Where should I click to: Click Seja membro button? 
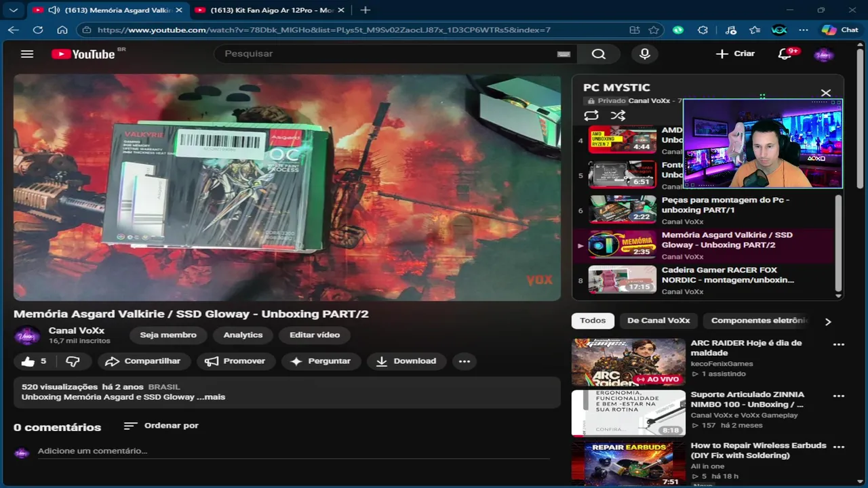tap(168, 335)
